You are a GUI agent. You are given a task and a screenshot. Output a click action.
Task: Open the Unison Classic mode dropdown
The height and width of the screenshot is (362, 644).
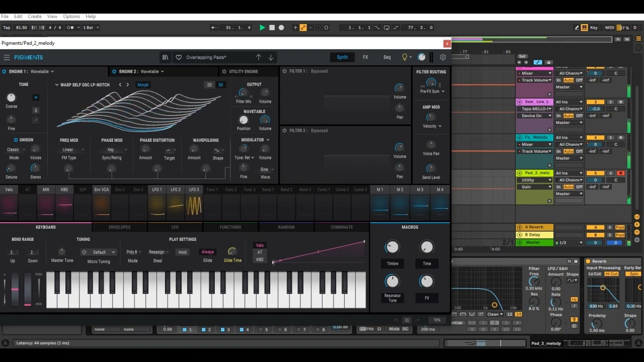tap(15, 149)
